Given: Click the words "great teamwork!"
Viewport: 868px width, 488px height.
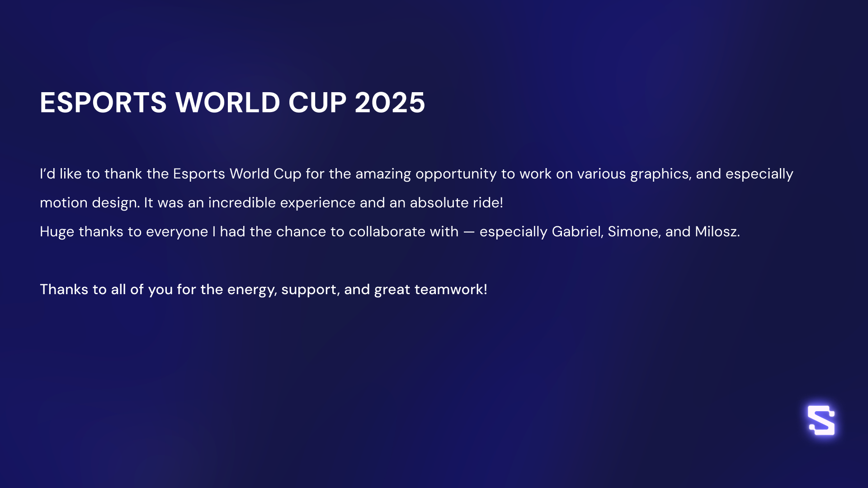Looking at the screenshot, I should click(x=430, y=290).
